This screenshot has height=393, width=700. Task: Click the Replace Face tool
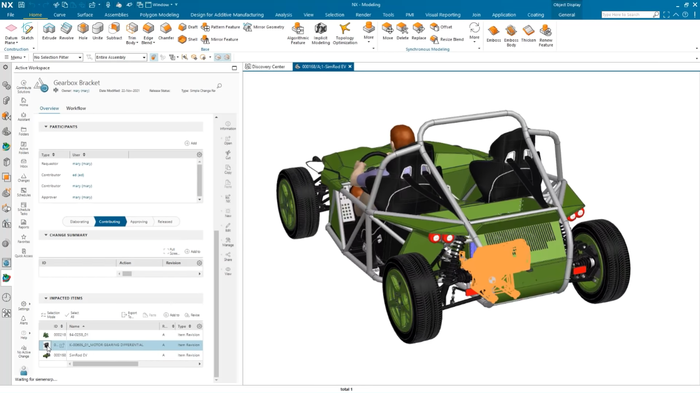coord(419,31)
